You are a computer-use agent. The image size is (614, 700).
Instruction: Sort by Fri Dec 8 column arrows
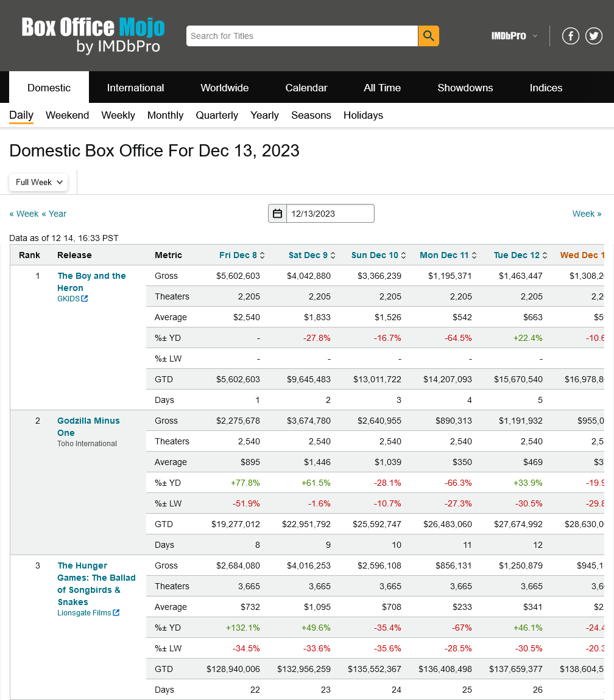pos(263,256)
